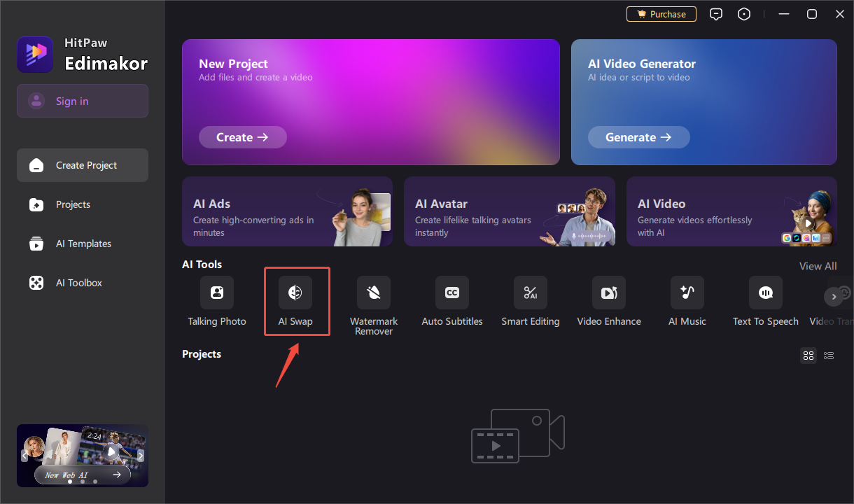Click the New Project card title
The image size is (854, 504).
point(233,64)
